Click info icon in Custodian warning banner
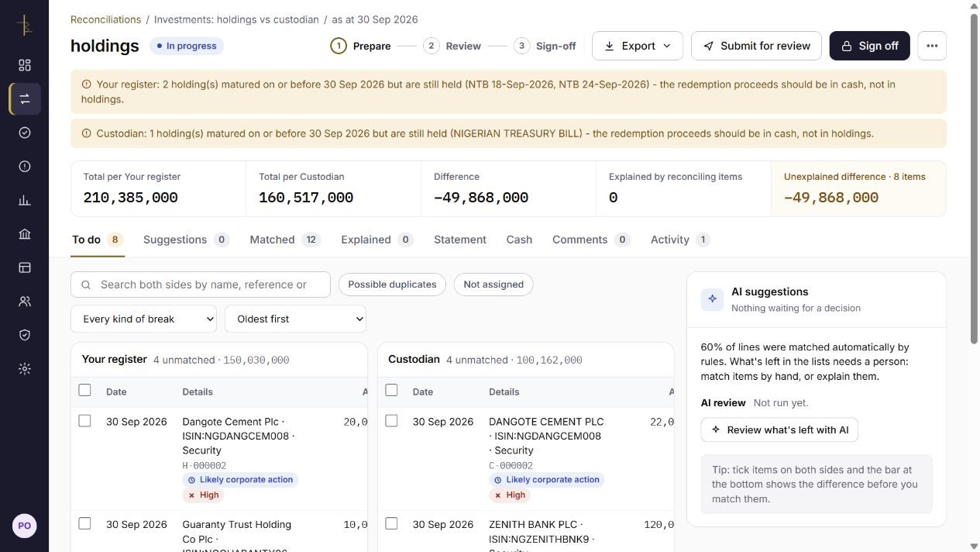This screenshot has width=980, height=552. [x=86, y=133]
